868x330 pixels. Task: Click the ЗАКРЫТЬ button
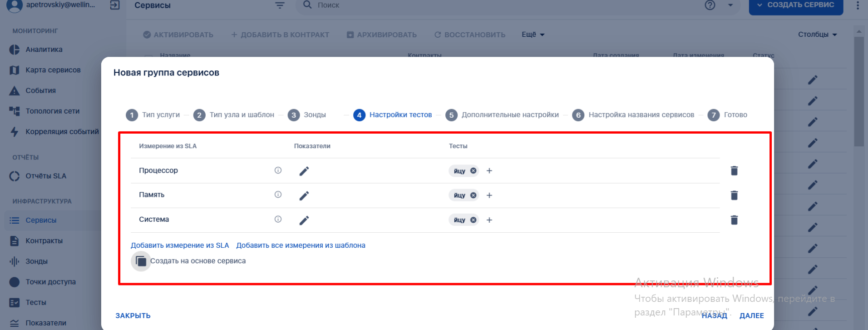pyautogui.click(x=133, y=315)
